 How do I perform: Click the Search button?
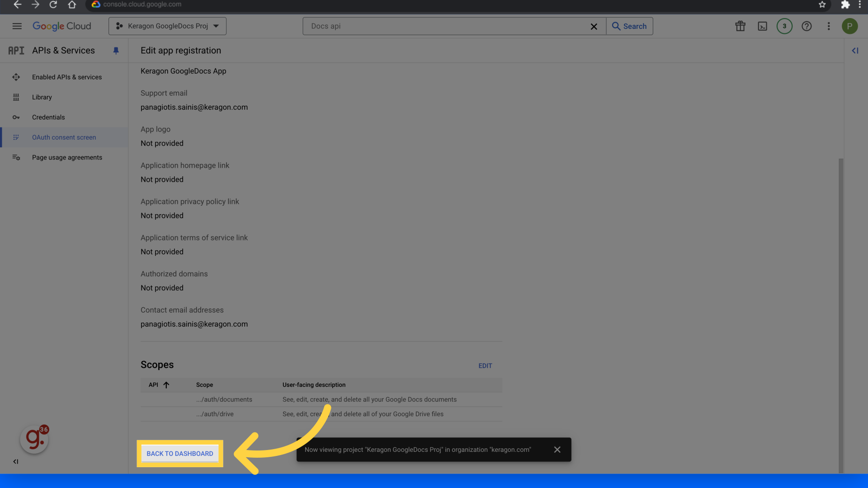pyautogui.click(x=629, y=26)
